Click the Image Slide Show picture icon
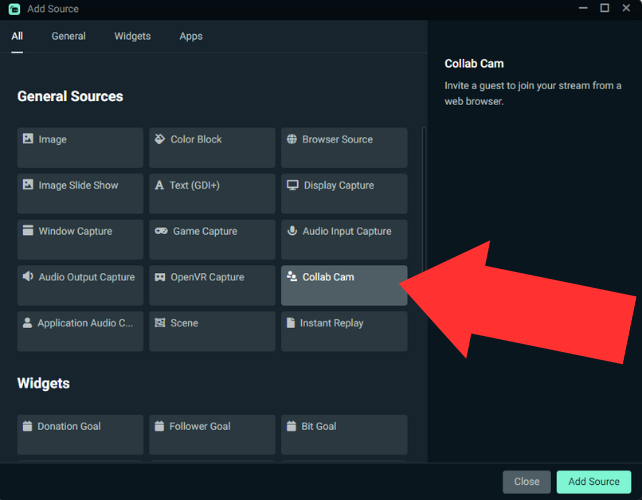Image resolution: width=642 pixels, height=500 pixels. [x=28, y=184]
